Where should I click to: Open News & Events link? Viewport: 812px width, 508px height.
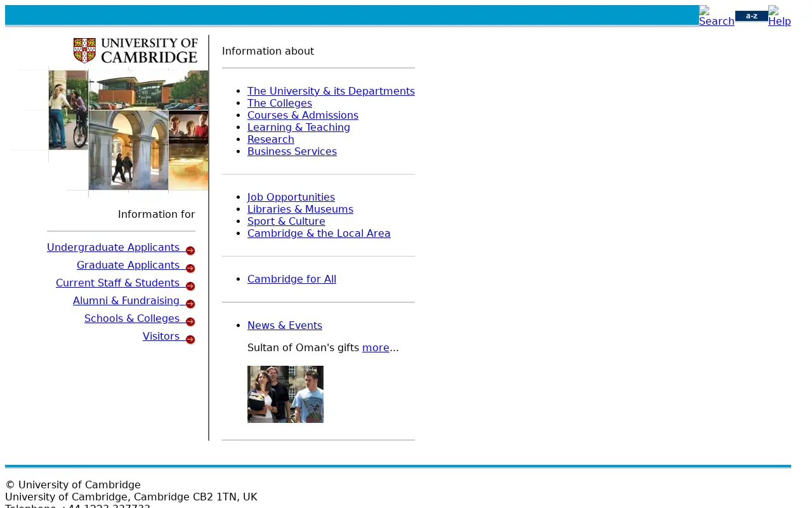pyautogui.click(x=285, y=326)
